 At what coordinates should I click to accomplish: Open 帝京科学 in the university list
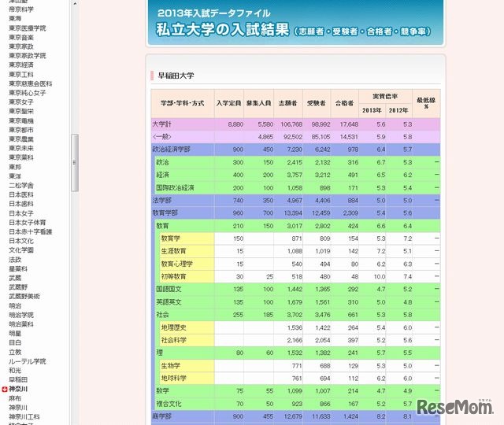pyautogui.click(x=21, y=9)
